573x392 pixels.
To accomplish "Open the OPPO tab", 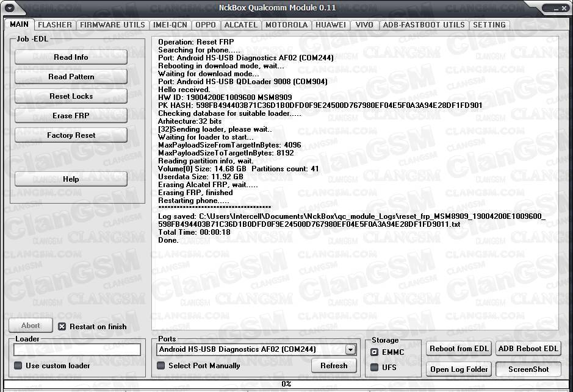I will click(206, 25).
